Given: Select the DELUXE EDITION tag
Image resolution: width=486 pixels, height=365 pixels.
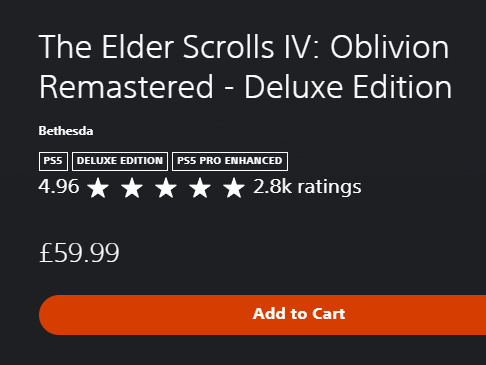Looking at the screenshot, I should (x=120, y=161).
